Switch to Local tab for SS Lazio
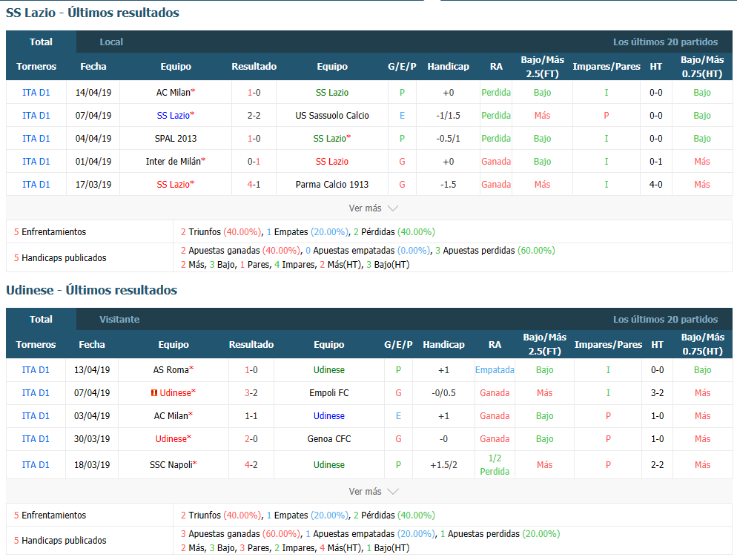 [111, 42]
